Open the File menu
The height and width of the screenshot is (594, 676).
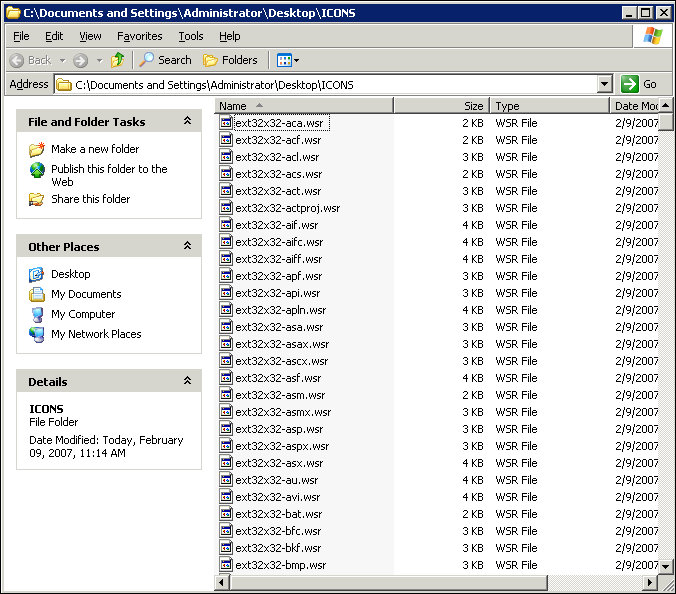[x=21, y=36]
